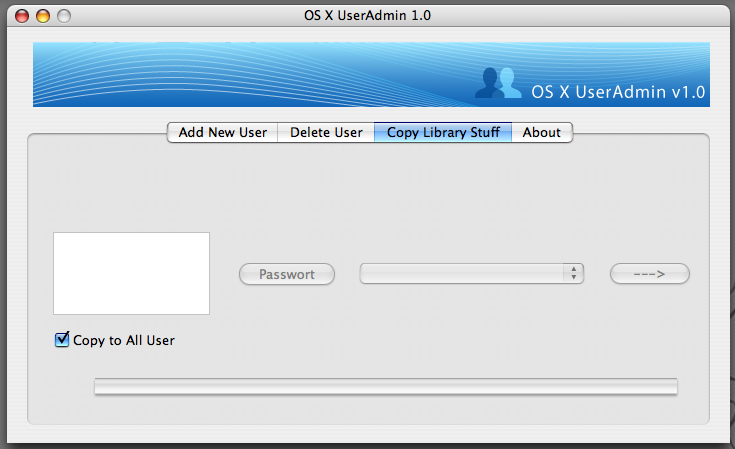Show the About tab

(x=541, y=132)
